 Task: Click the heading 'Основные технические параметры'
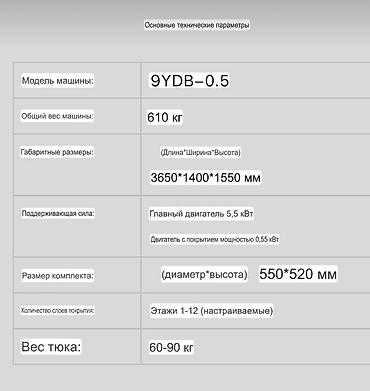pyautogui.click(x=197, y=25)
